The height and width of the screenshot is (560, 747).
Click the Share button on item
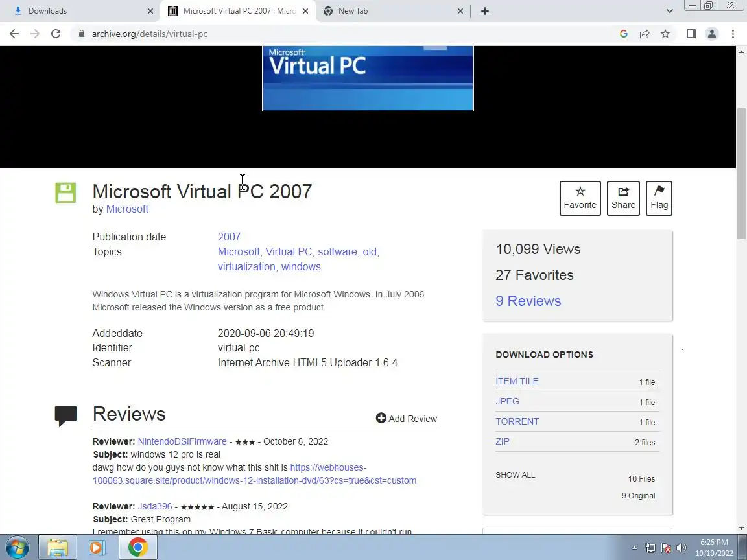click(x=623, y=198)
